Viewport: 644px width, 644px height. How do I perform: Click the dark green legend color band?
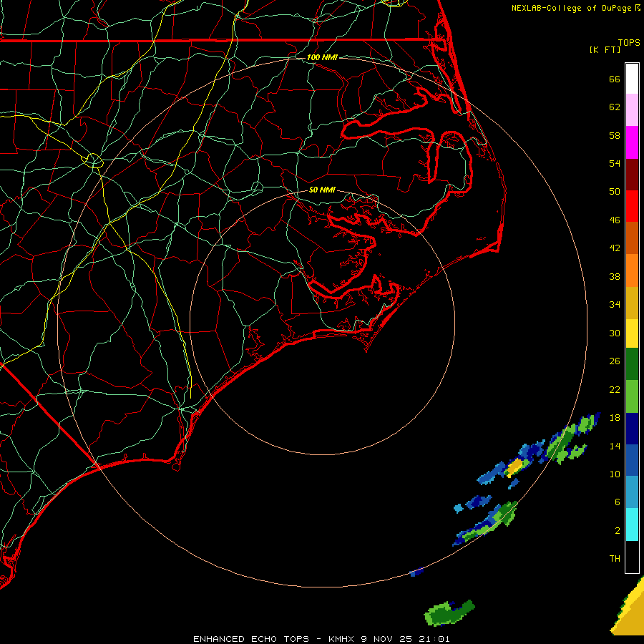632,364
